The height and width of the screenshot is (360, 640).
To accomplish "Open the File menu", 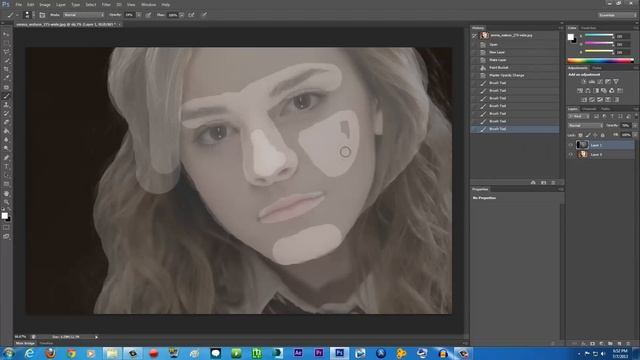I will click(19, 4).
